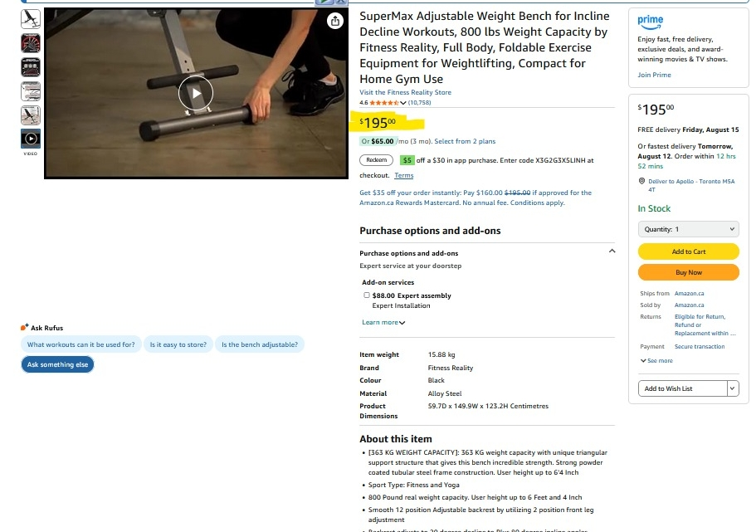The width and height of the screenshot is (756, 532).
Task: Check the $88.00 Expert assembly box
Action: click(367, 295)
